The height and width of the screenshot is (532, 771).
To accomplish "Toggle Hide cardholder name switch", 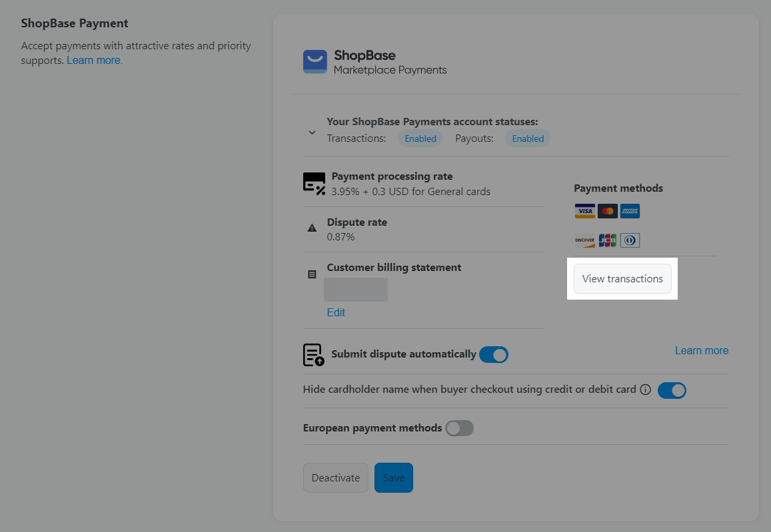I will click(672, 391).
